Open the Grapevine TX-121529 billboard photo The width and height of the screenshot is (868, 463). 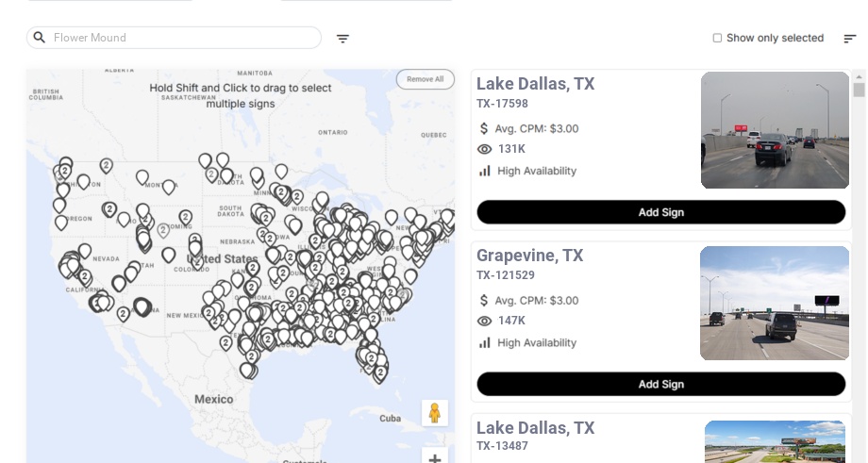coord(775,303)
